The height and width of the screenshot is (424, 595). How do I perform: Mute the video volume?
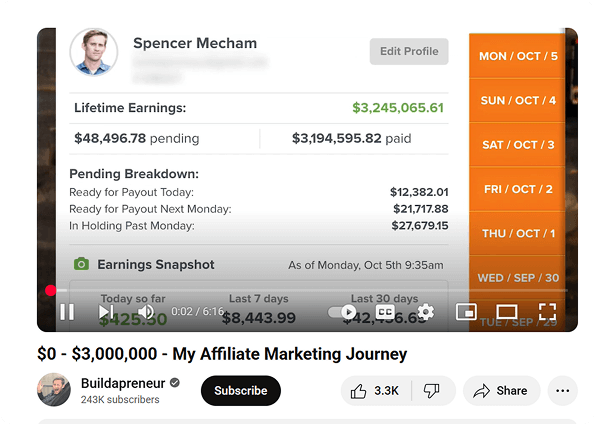[x=146, y=312]
